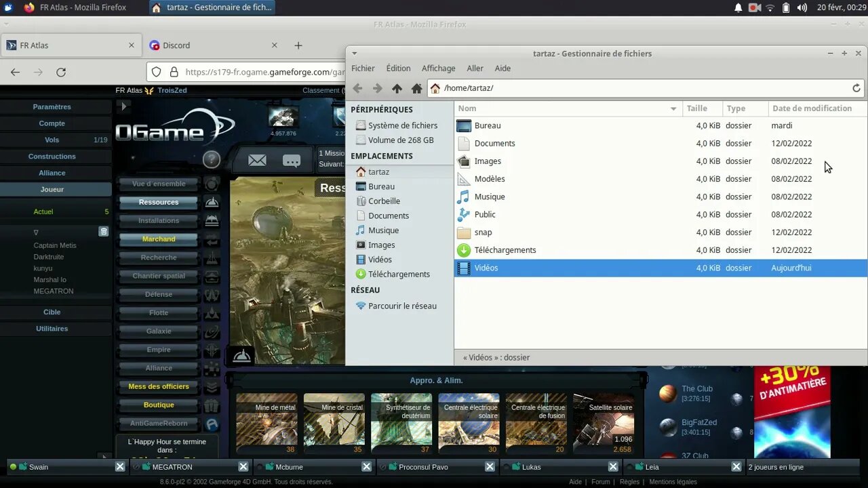Select Mine de métal building thumbnail
Viewport: 868px width, 488px height.
(x=267, y=424)
